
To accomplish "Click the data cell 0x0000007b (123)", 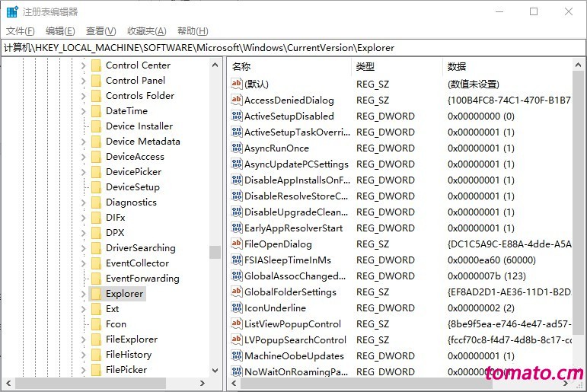I will click(x=487, y=276).
